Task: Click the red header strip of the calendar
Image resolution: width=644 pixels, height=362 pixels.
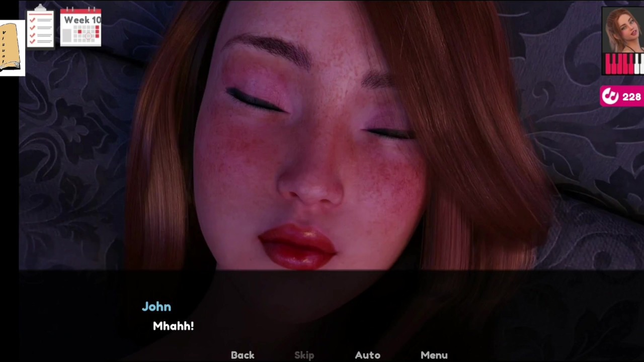Action: [x=80, y=12]
